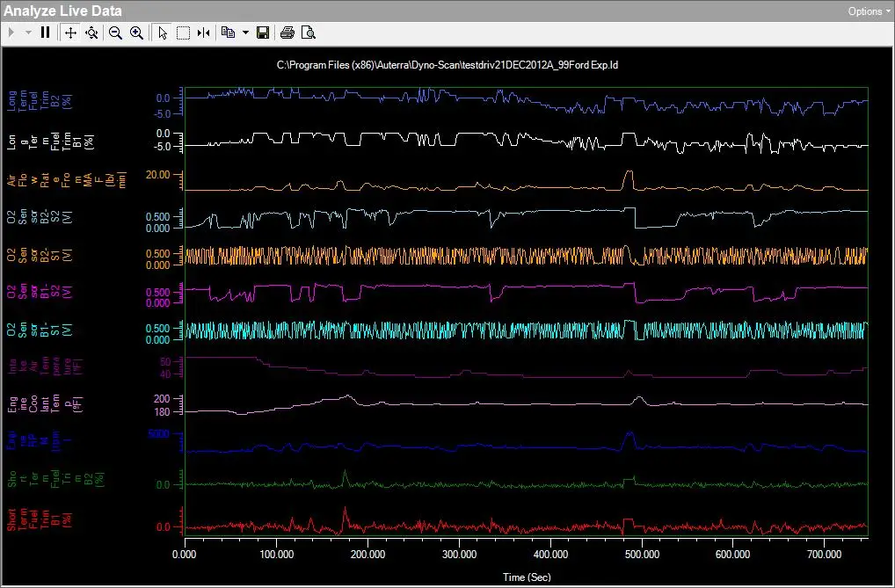
Task: Click the O2 Sensor B1-S1 label
Action: pyautogui.click(x=40, y=329)
